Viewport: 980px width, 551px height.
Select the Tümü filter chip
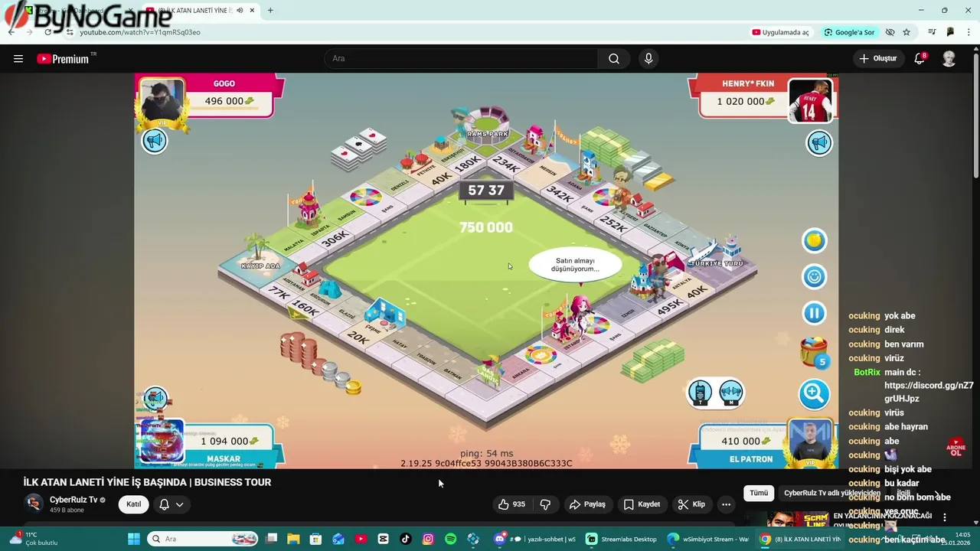click(x=758, y=493)
